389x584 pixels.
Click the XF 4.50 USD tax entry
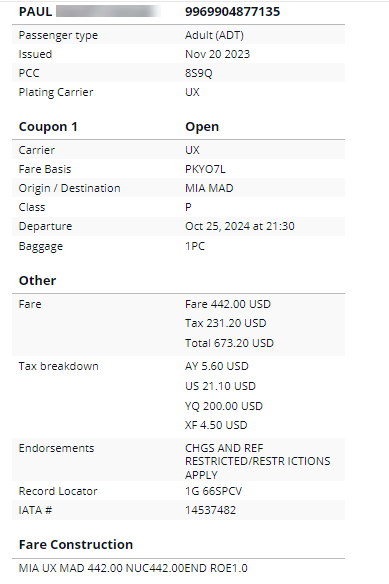pos(216,425)
